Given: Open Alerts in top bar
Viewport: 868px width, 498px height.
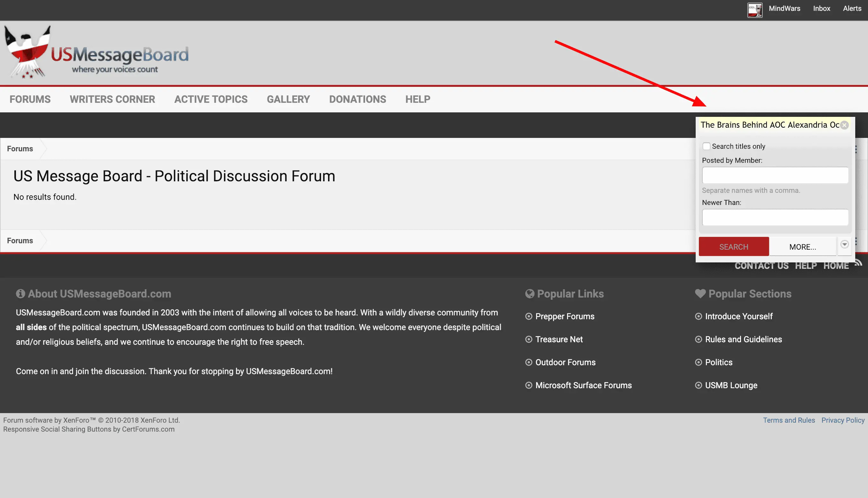Looking at the screenshot, I should (x=852, y=9).
